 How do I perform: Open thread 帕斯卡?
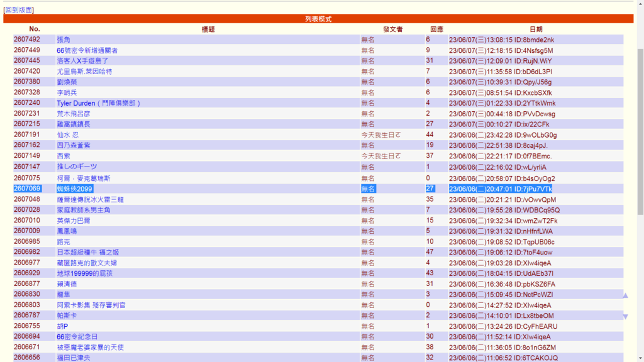tap(67, 315)
